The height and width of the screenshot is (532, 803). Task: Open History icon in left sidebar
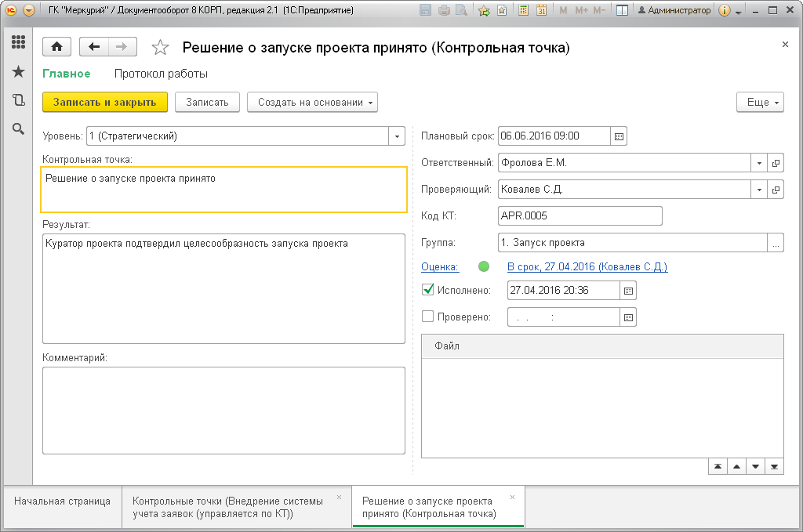click(19, 100)
